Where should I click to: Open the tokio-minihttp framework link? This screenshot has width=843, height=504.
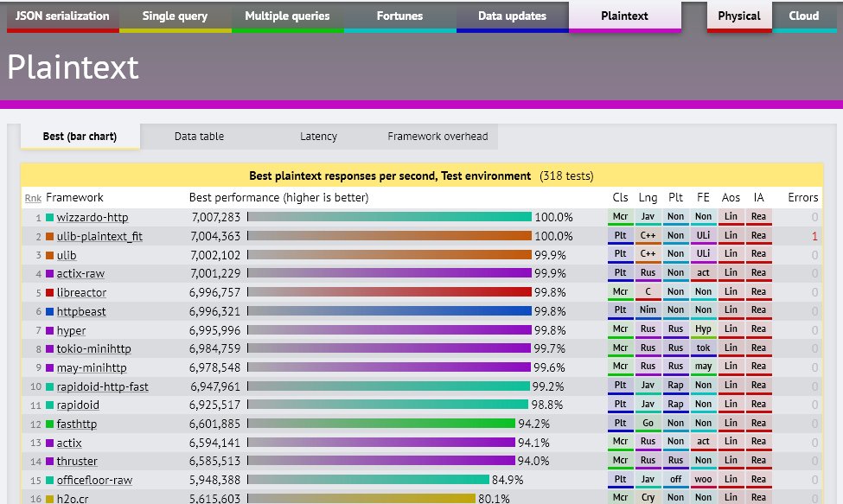(94, 348)
